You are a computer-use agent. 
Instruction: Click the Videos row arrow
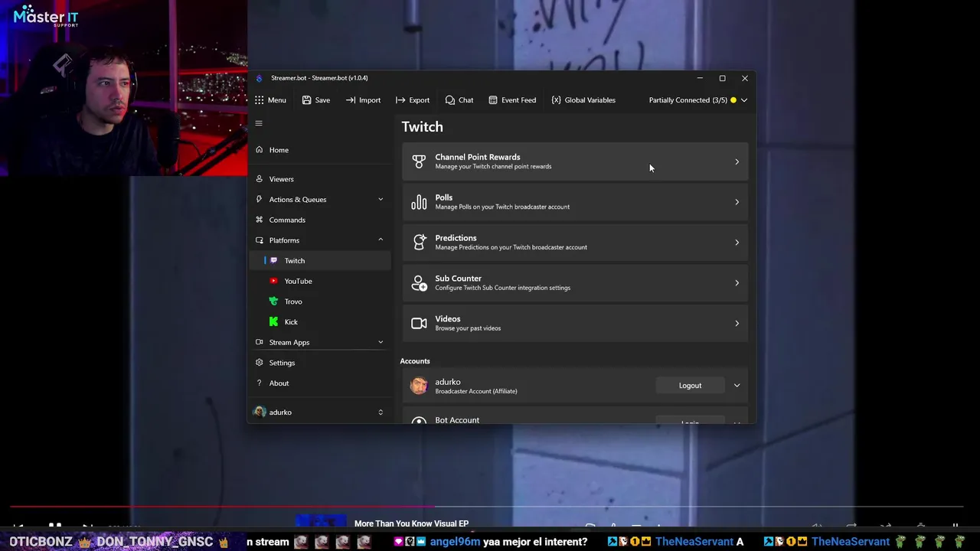click(x=737, y=324)
